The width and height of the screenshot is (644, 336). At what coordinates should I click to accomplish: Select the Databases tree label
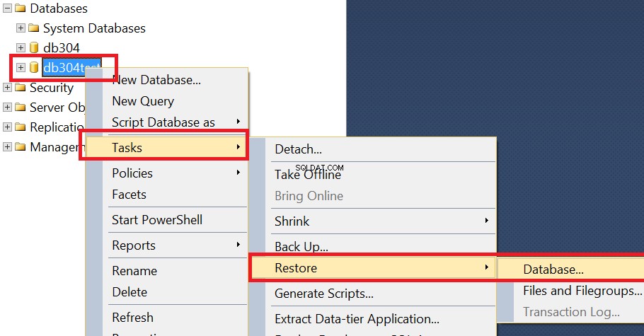click(59, 8)
